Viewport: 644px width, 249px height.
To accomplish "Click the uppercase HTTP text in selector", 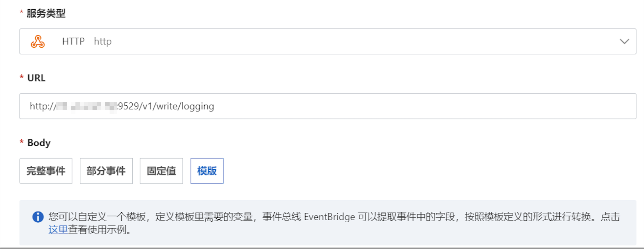I will click(73, 41).
